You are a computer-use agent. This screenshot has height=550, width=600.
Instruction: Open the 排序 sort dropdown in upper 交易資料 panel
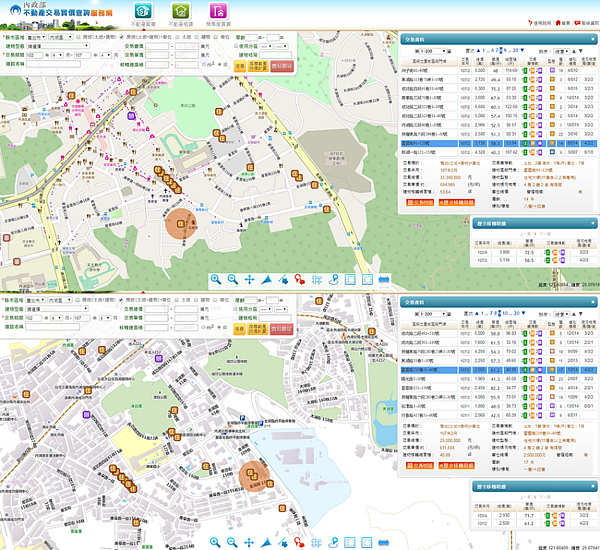(562, 51)
